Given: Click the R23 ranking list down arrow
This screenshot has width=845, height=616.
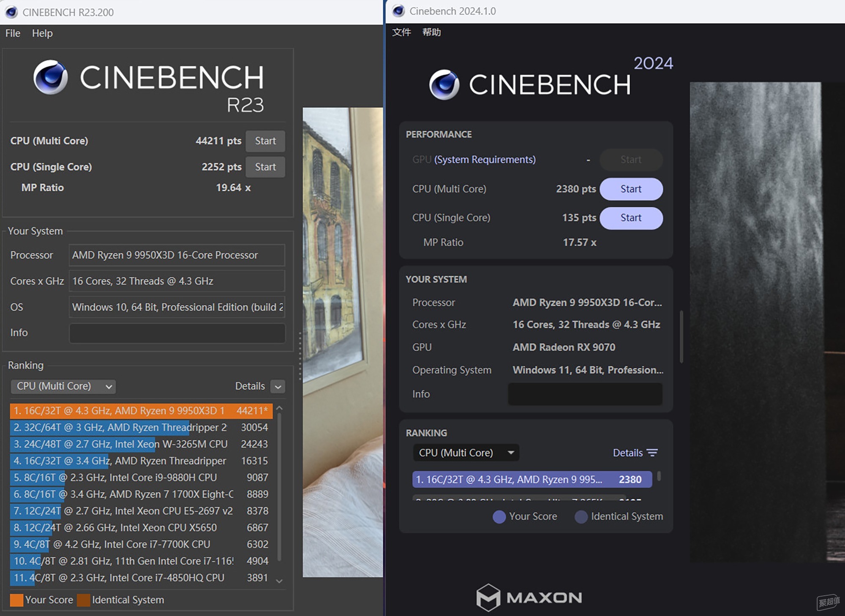Looking at the screenshot, I should [x=279, y=581].
